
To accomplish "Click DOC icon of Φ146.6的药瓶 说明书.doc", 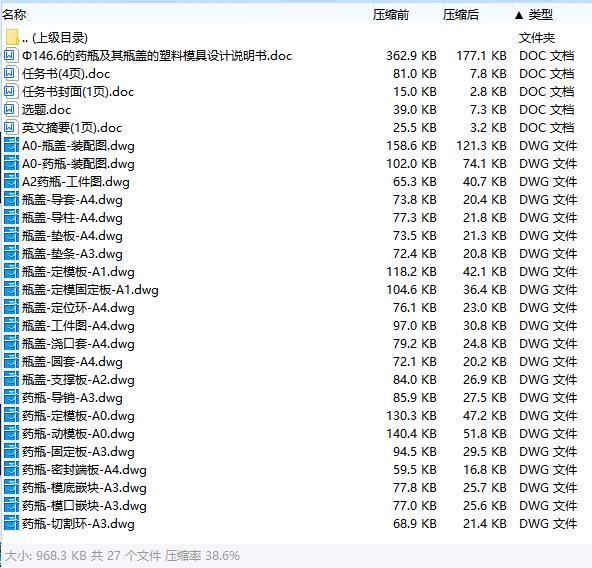I will click(11, 56).
